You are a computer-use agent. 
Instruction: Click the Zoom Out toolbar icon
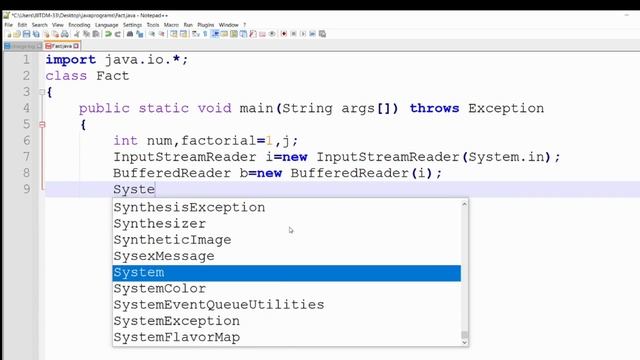click(x=162, y=34)
